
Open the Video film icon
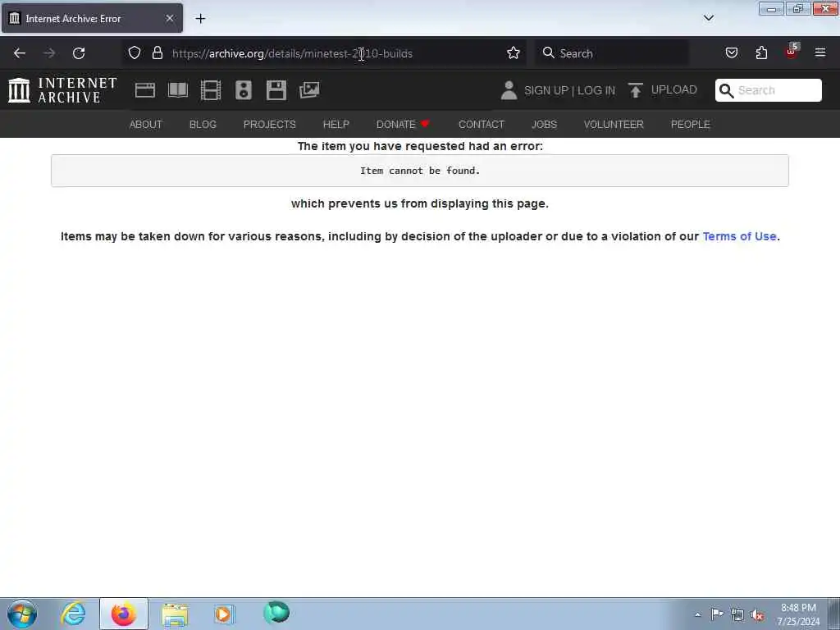[x=211, y=90]
